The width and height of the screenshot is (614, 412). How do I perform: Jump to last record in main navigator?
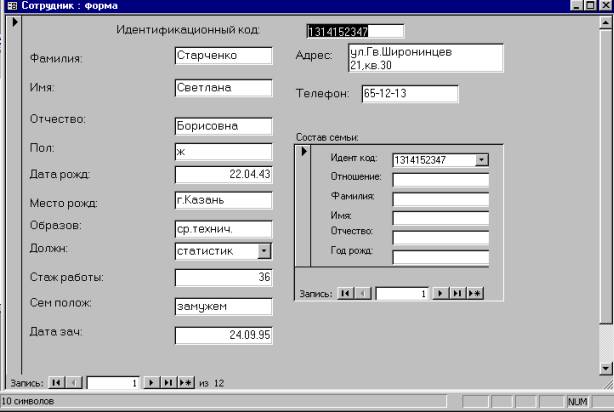(x=168, y=382)
